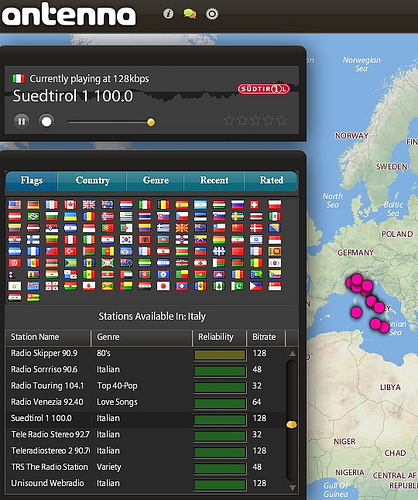Screen dimensions: 418x500
Task: Select the Portugal flag
Action: click(x=107, y=228)
